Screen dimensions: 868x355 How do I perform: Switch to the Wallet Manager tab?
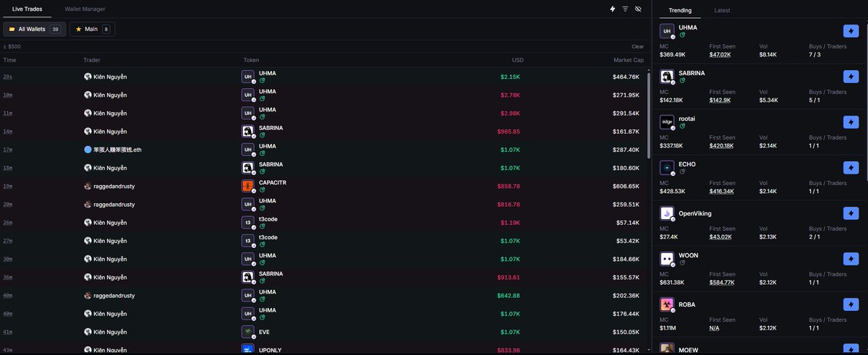coord(85,9)
